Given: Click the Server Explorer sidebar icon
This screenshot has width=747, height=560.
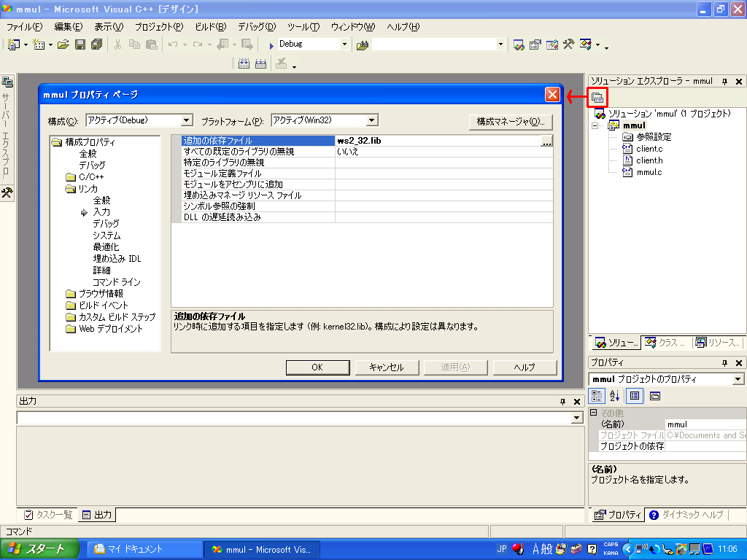Looking at the screenshot, I should click(7, 82).
